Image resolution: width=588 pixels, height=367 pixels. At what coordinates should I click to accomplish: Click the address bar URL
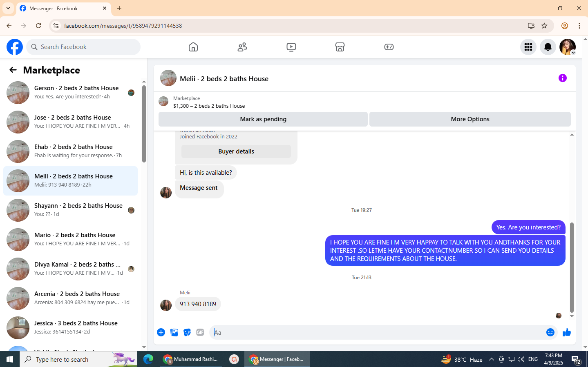(x=123, y=26)
